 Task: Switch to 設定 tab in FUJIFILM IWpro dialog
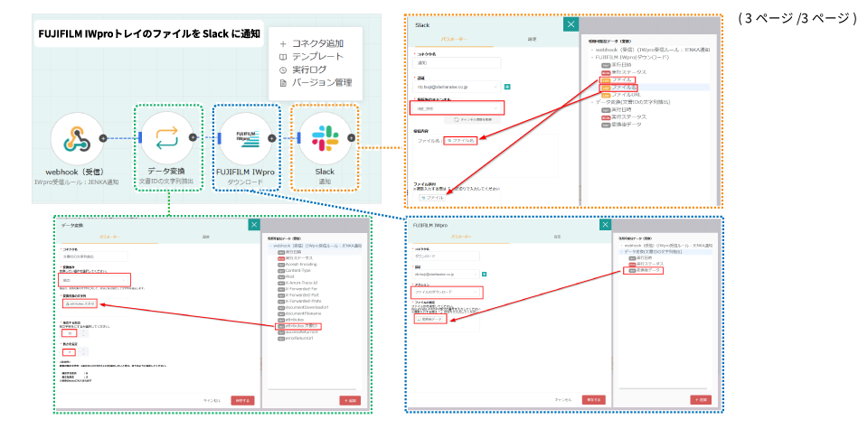tap(558, 237)
